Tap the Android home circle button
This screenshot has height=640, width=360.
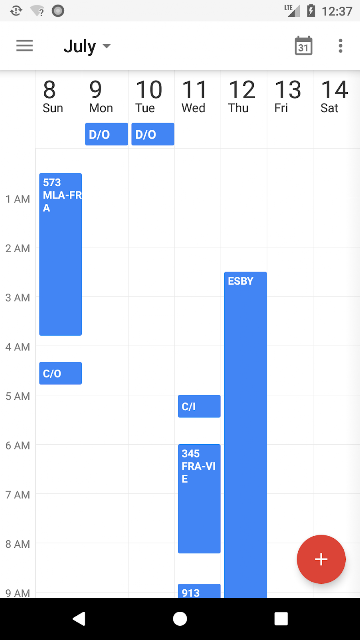pos(180,619)
